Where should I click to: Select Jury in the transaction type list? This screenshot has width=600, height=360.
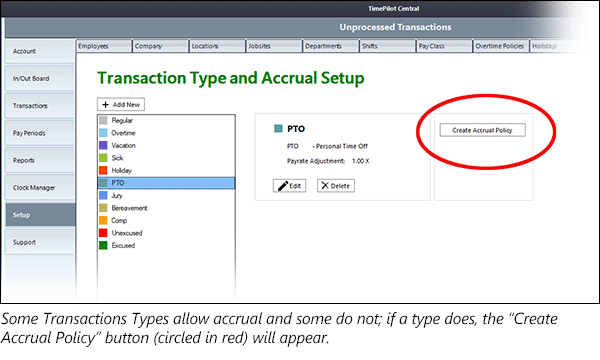166,195
